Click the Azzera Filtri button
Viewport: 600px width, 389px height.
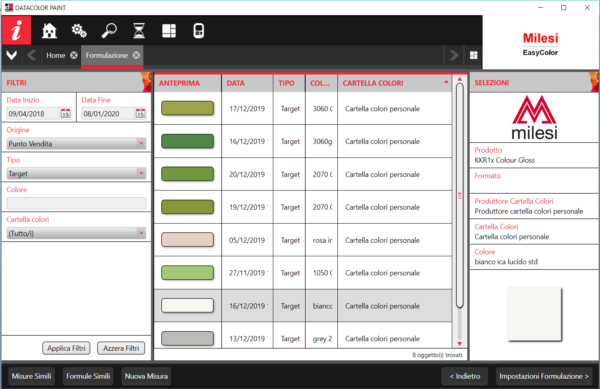121,348
